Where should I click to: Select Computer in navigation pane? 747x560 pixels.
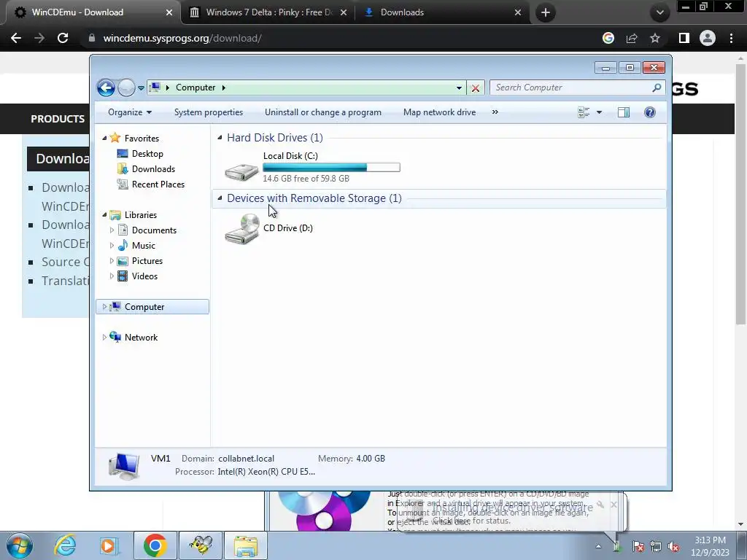(x=152, y=307)
